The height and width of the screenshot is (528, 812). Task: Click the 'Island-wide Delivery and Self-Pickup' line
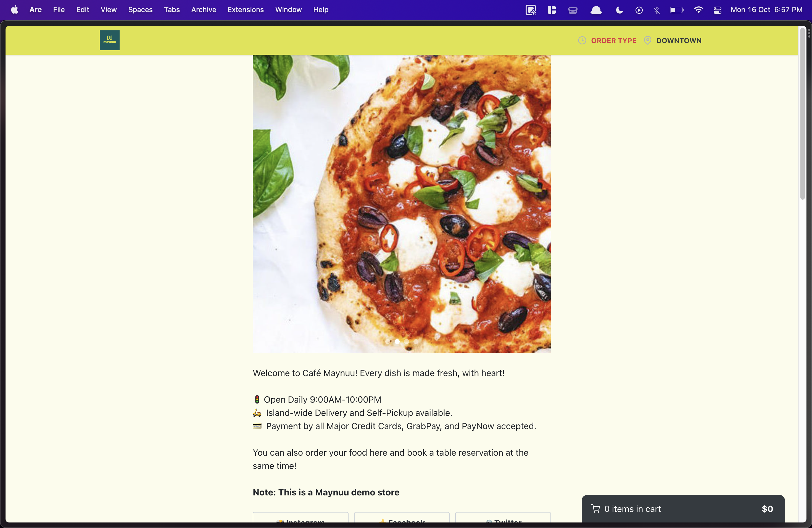(x=359, y=413)
